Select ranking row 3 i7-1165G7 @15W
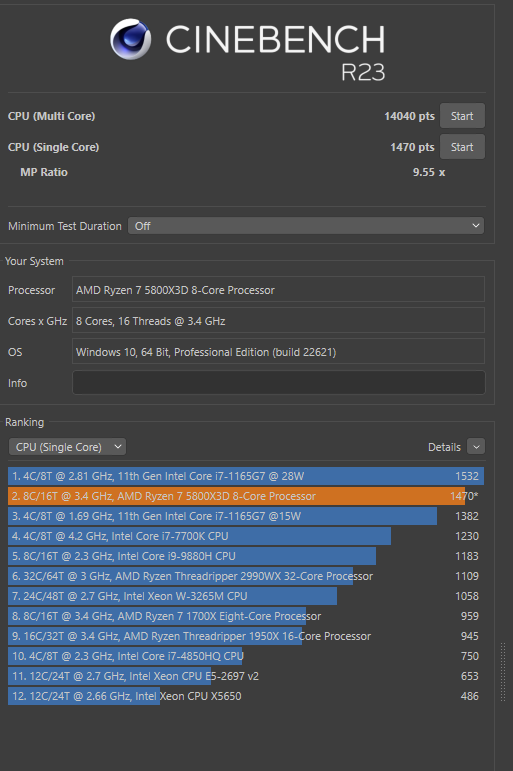The image size is (513, 771). pos(246,516)
